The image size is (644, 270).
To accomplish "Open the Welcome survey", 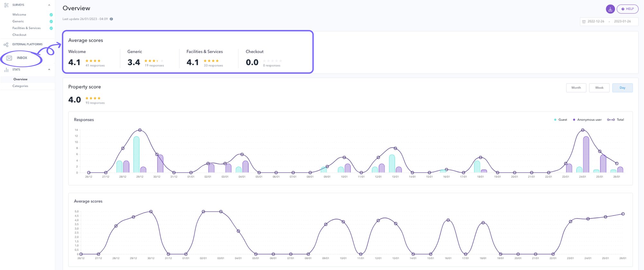I will (x=19, y=14).
